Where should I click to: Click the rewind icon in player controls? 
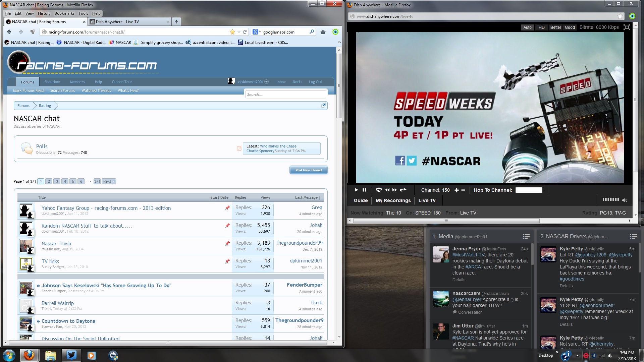(x=387, y=190)
